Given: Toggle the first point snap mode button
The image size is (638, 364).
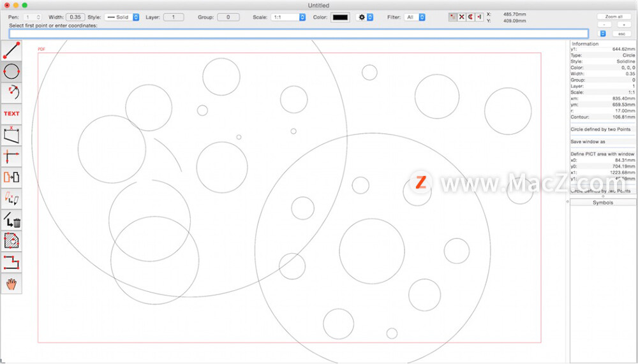Looking at the screenshot, I should (x=452, y=17).
